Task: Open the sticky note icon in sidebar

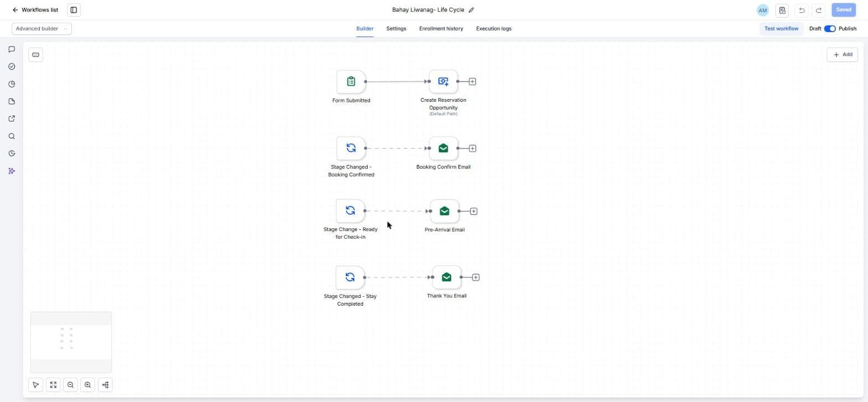Action: 12,101
